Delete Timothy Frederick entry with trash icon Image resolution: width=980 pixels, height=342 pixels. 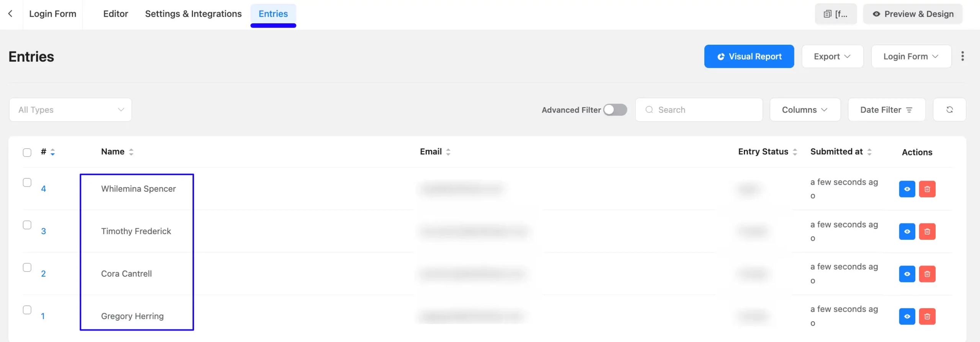[927, 231]
